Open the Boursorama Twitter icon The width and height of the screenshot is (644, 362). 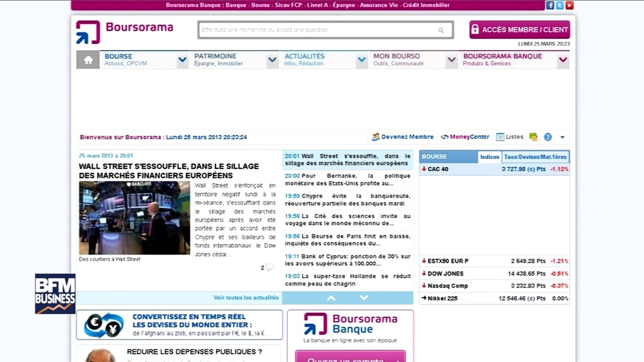[x=559, y=6]
